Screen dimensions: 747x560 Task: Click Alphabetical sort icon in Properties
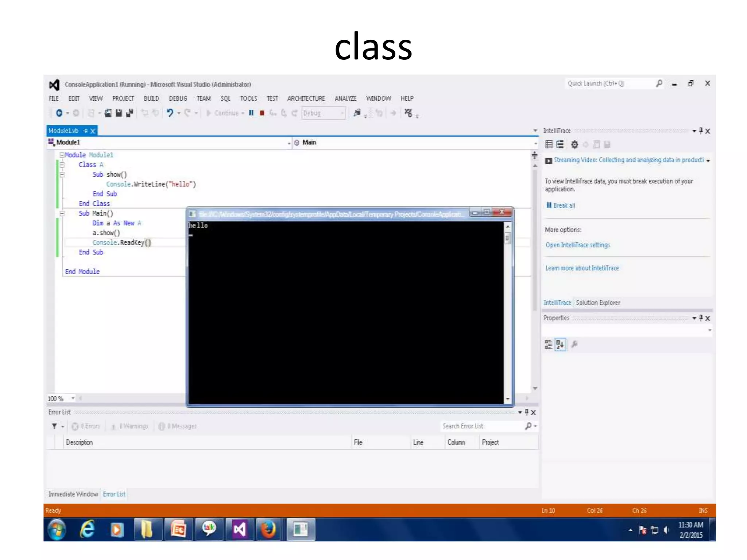coord(560,344)
